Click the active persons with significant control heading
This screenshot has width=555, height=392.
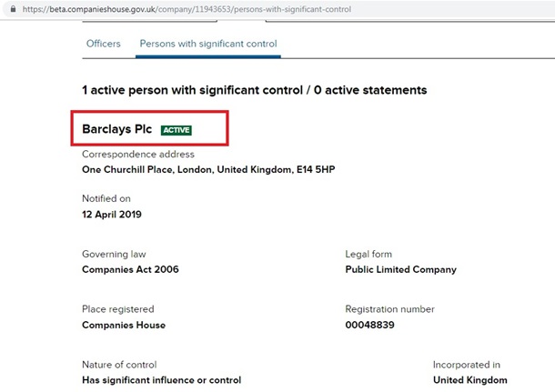[254, 90]
